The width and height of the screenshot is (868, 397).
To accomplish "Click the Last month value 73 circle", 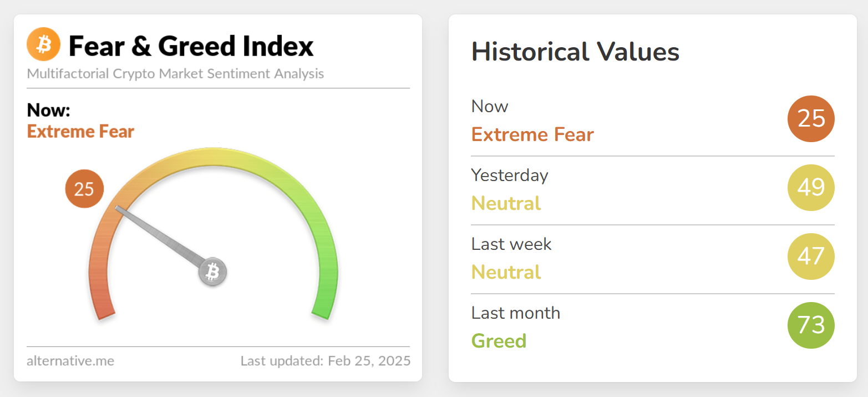I will 811,325.
